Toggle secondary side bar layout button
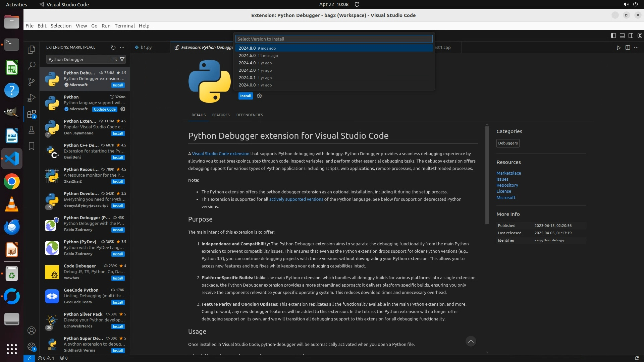644x362 pixels. [631, 36]
